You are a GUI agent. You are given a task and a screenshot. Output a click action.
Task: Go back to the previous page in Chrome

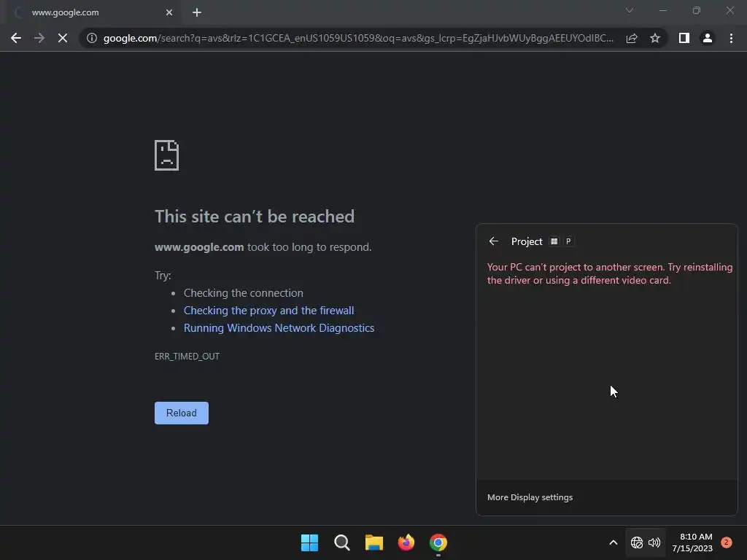point(16,38)
